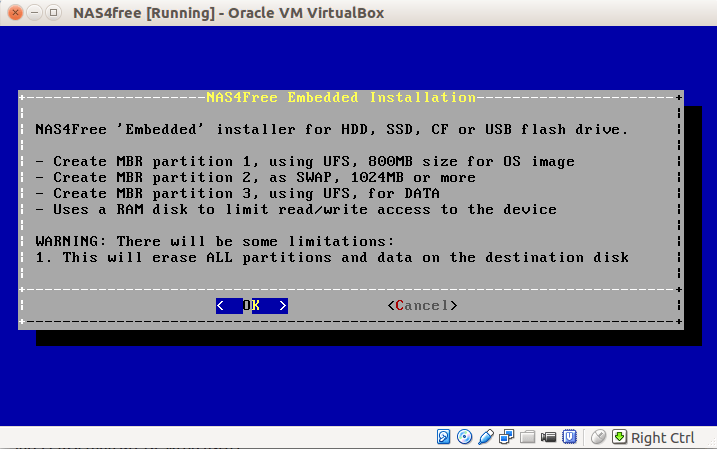This screenshot has height=449, width=717.
Task: Click the MBR partition 3 DATA line
Action: (238, 193)
